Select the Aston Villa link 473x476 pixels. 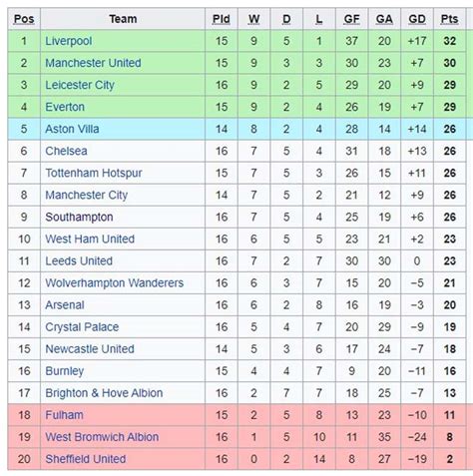coord(72,129)
